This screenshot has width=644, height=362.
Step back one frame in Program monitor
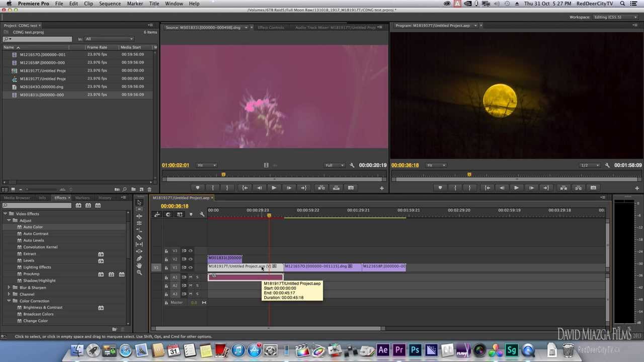click(502, 188)
